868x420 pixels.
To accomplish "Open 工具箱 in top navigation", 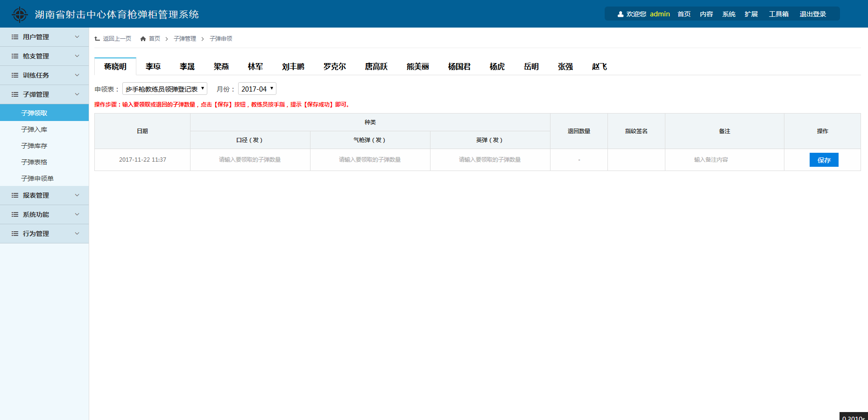I will pyautogui.click(x=778, y=14).
